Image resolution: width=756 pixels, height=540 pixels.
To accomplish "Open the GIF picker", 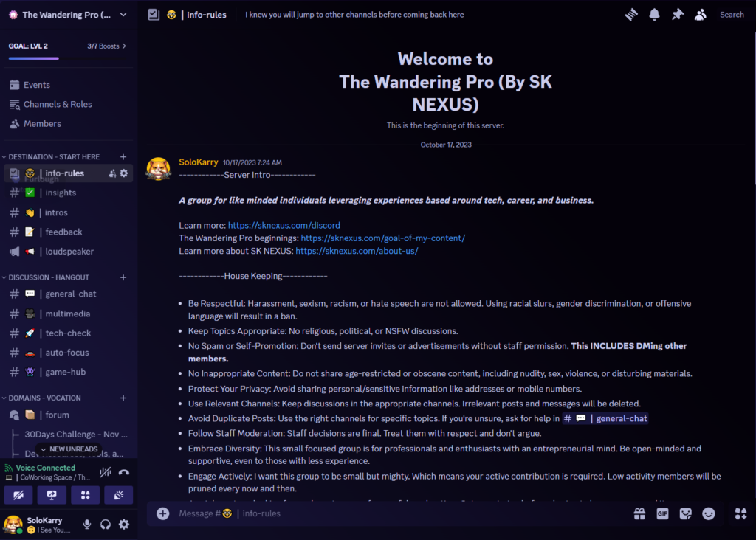I will coord(662,513).
